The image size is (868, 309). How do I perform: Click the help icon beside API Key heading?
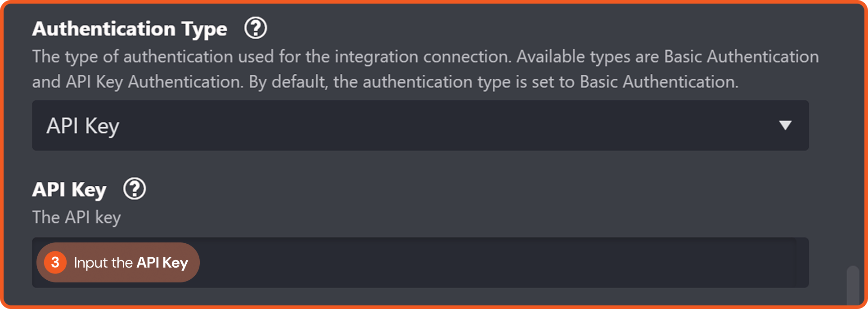pos(135,189)
